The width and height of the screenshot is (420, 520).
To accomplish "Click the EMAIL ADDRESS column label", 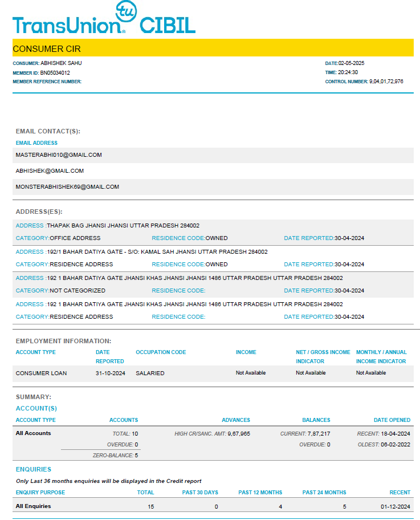I will [36, 143].
